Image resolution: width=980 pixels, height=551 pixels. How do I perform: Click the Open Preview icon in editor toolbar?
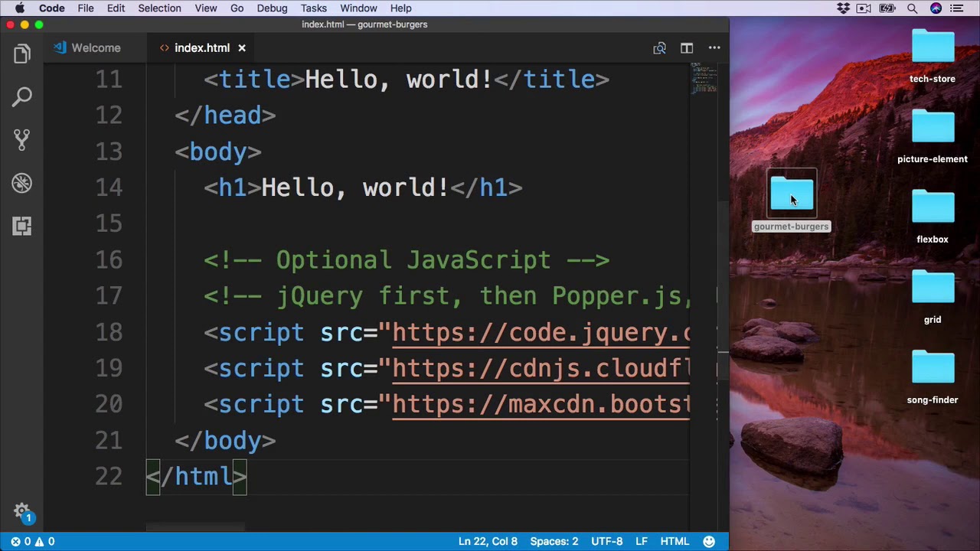click(659, 48)
